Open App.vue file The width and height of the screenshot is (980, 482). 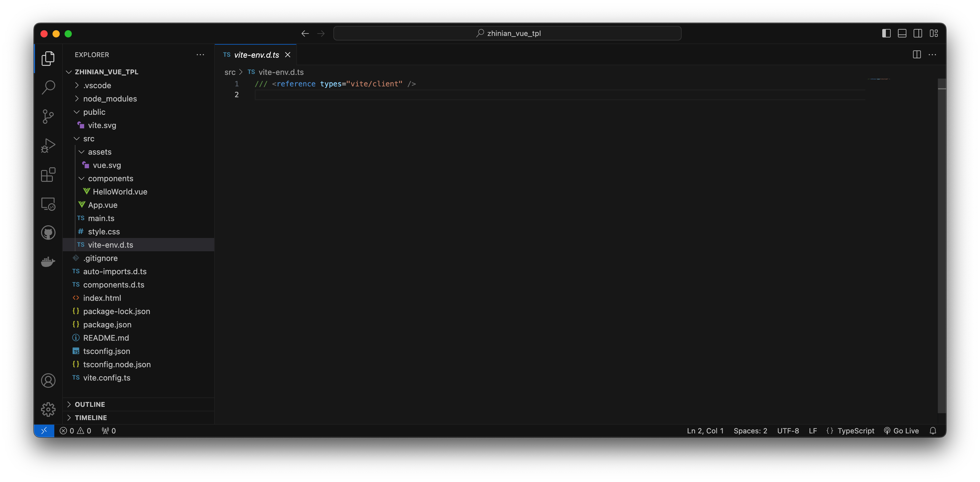[x=139, y=205]
